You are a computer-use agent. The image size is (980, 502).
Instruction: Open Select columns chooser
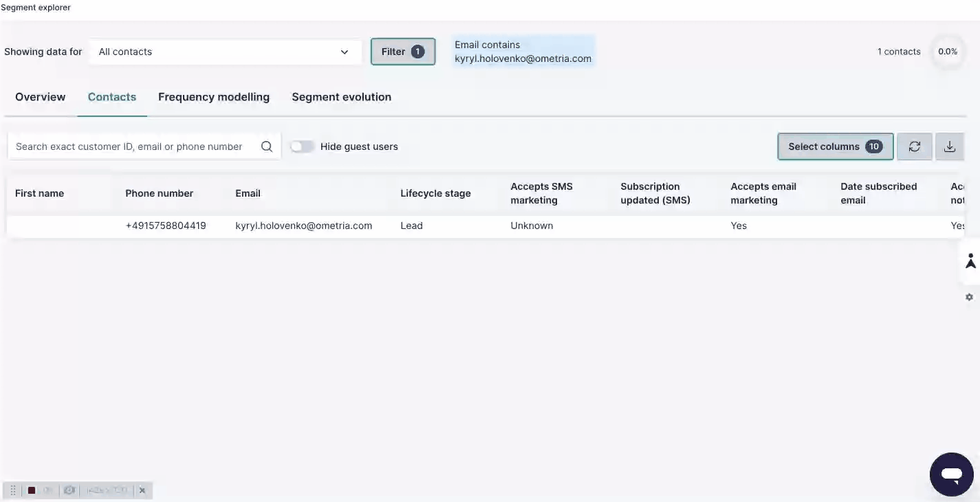coord(836,146)
